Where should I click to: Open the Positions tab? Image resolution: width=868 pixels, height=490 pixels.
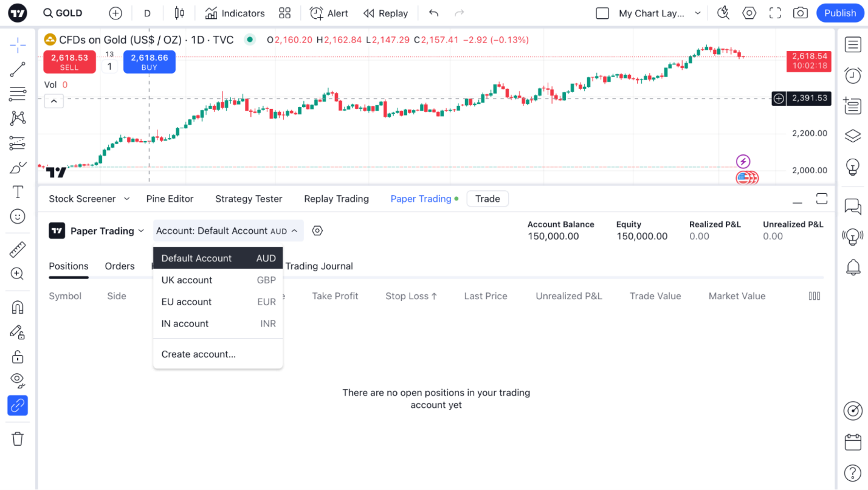pos(69,266)
